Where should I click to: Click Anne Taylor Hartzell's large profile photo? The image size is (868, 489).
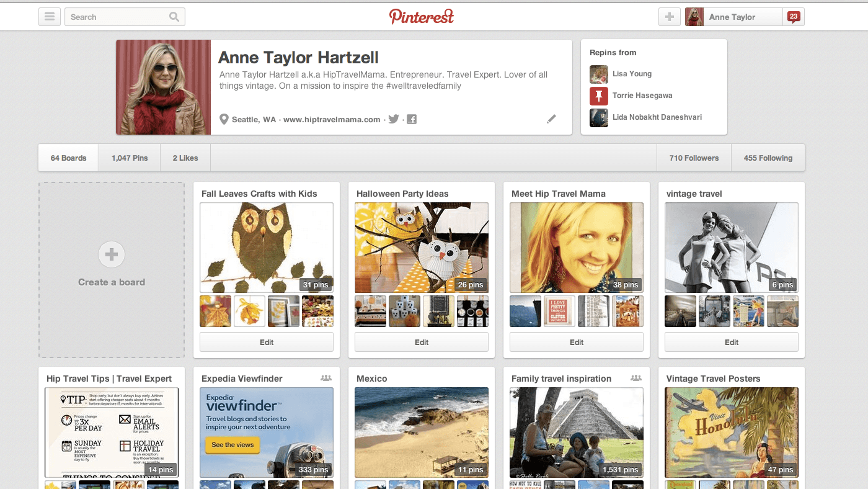click(x=164, y=87)
